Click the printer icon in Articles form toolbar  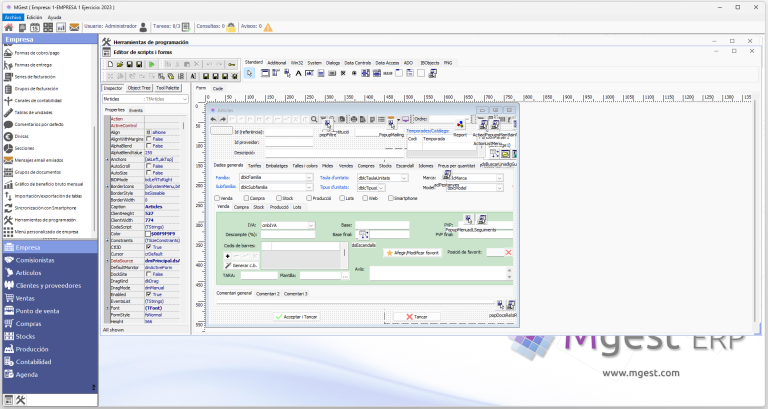(354, 119)
